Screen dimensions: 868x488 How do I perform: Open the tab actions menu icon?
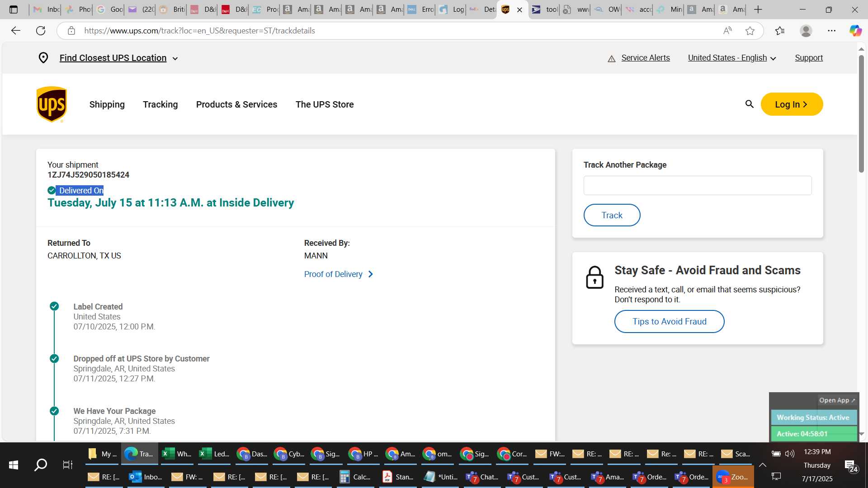click(x=14, y=9)
